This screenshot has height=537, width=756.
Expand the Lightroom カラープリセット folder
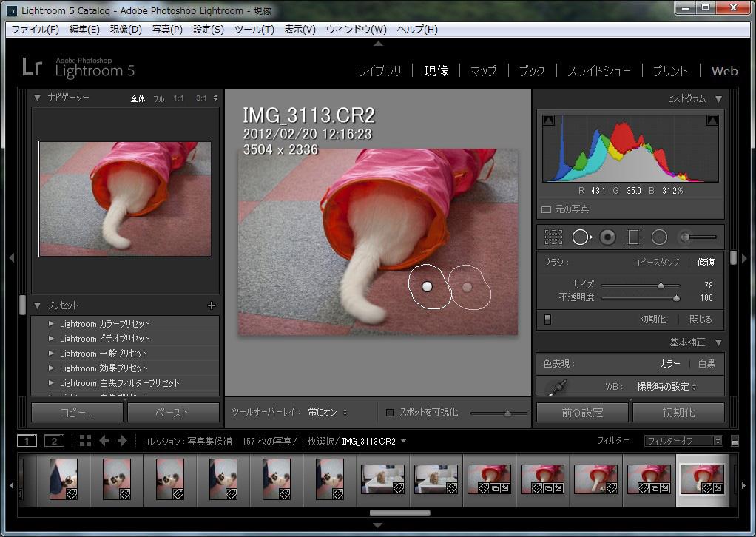pos(51,324)
